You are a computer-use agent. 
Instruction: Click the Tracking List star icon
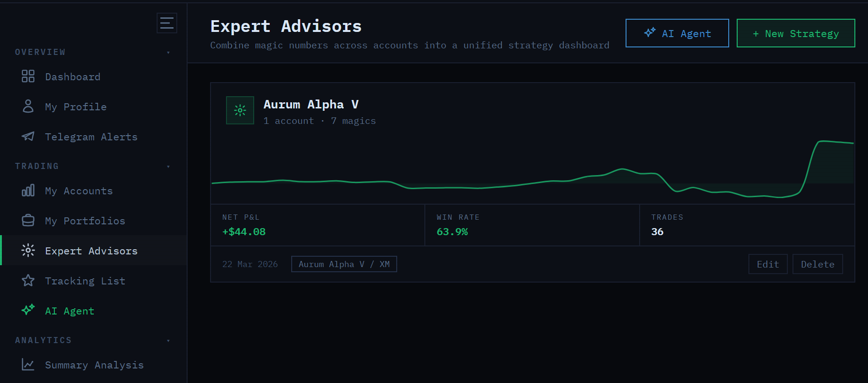click(28, 280)
